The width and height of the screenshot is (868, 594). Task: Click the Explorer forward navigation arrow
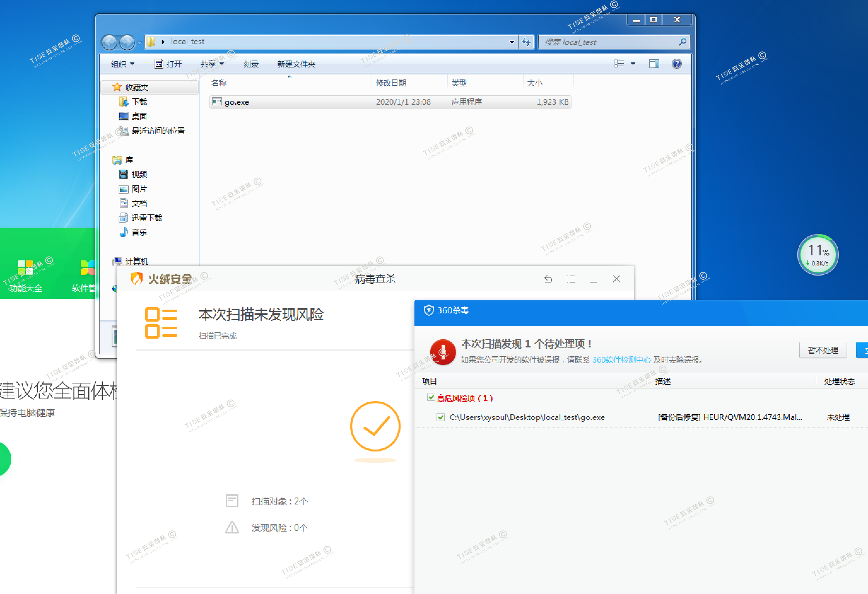point(127,42)
